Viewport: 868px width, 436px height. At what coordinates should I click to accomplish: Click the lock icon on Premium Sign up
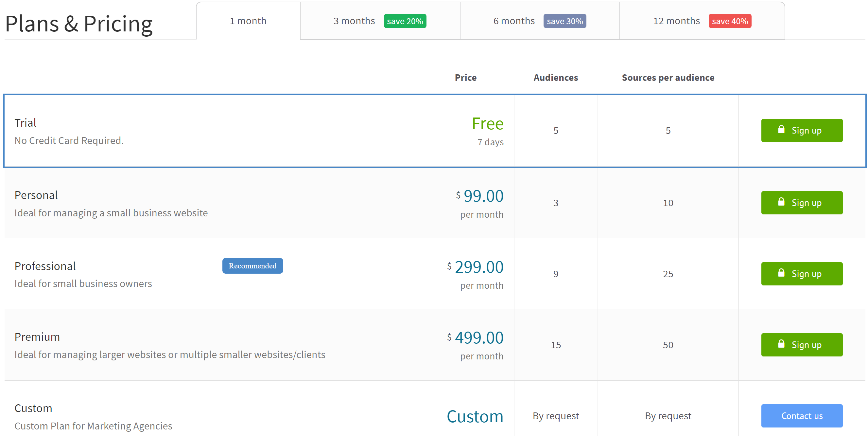coord(781,344)
